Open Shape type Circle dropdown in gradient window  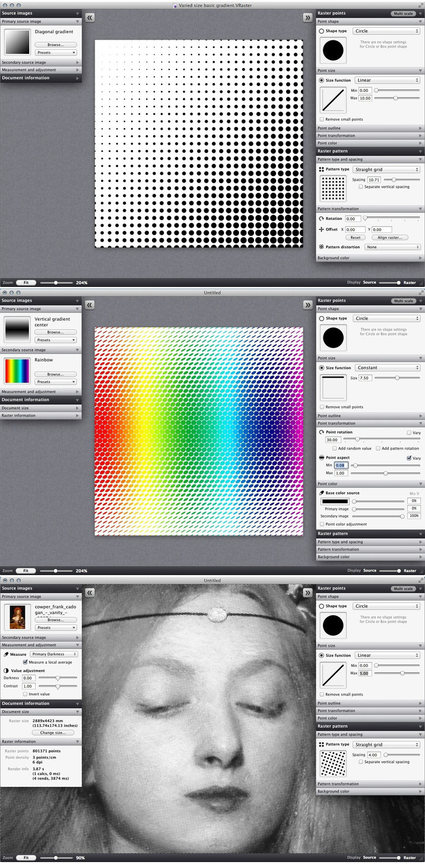coord(386,31)
